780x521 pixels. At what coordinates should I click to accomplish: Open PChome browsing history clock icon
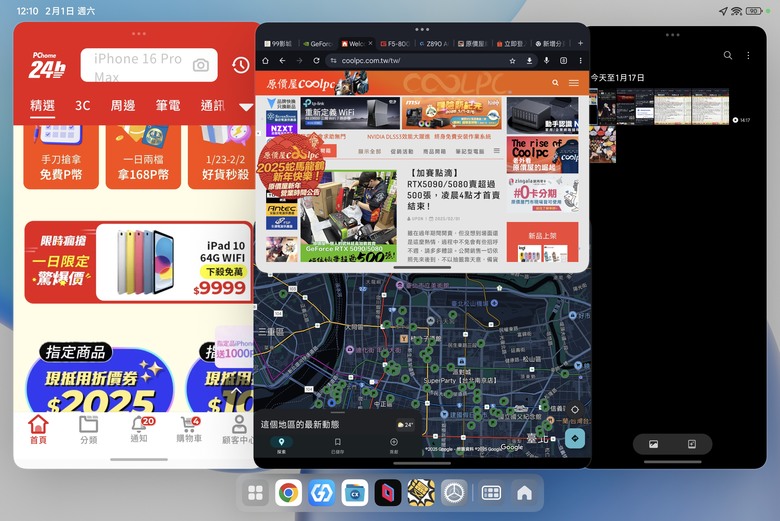pyautogui.click(x=240, y=65)
